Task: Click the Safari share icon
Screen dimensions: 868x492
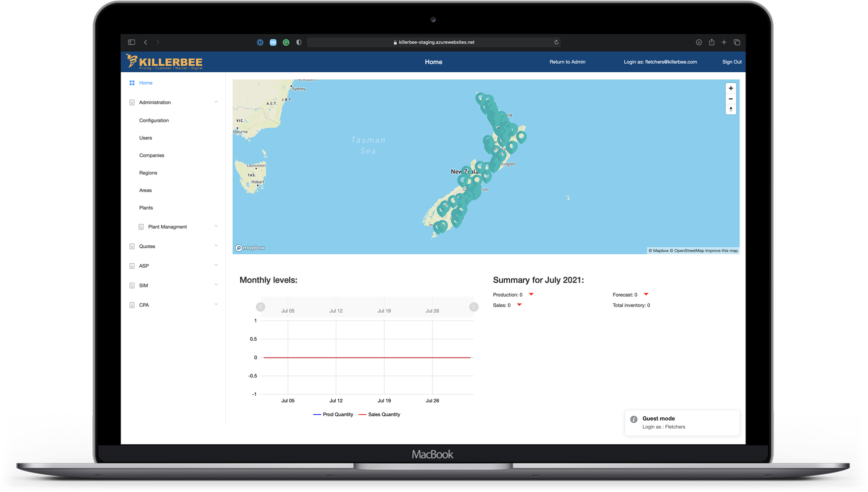Action: [x=712, y=42]
